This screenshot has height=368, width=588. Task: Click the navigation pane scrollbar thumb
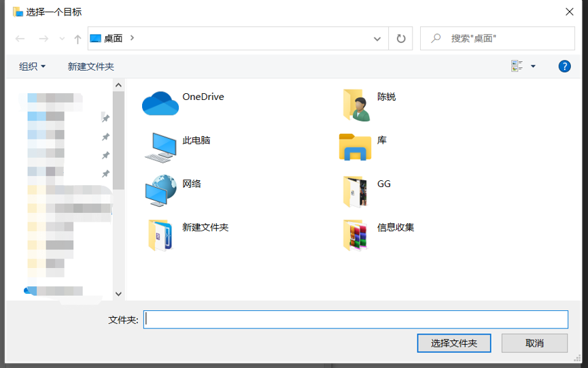pyautogui.click(x=118, y=140)
